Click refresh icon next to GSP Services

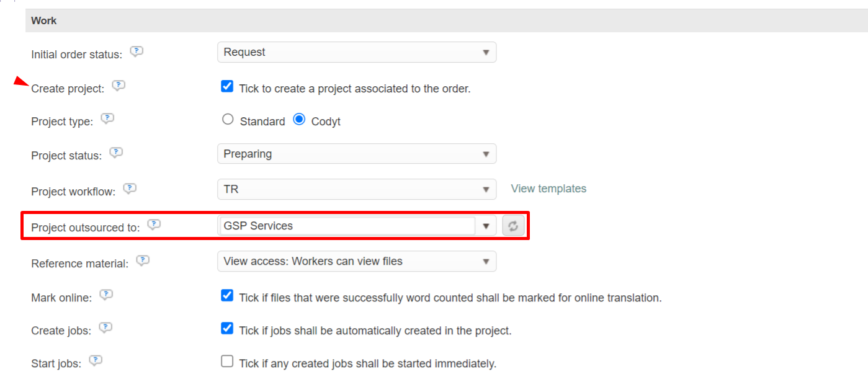[513, 226]
